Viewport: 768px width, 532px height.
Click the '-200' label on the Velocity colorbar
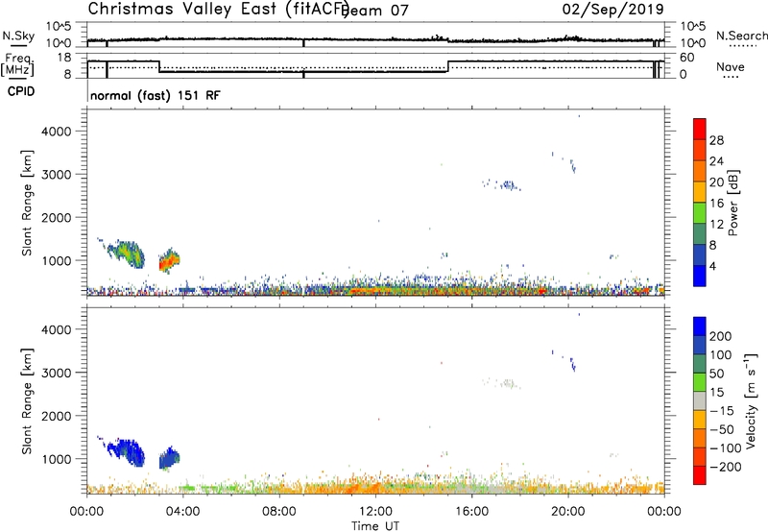726,467
